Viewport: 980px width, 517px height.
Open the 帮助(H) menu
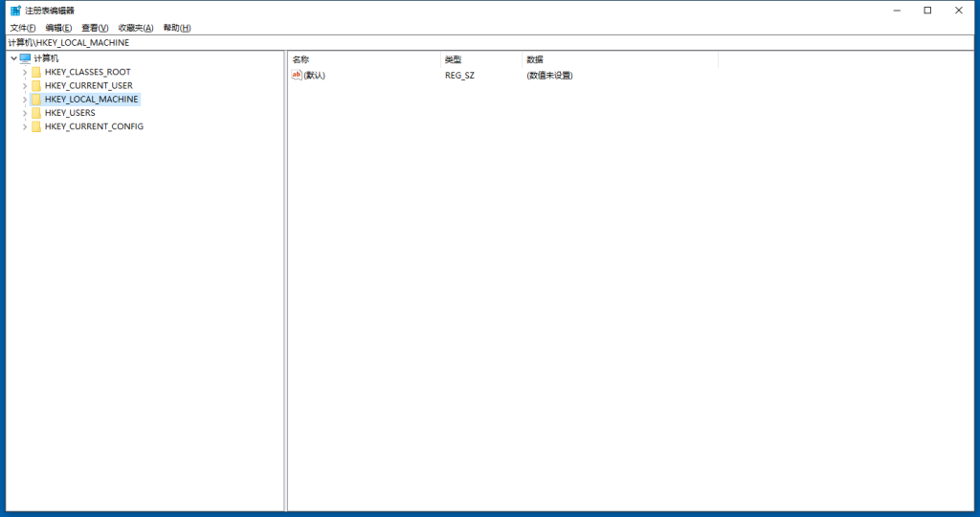pyautogui.click(x=177, y=28)
